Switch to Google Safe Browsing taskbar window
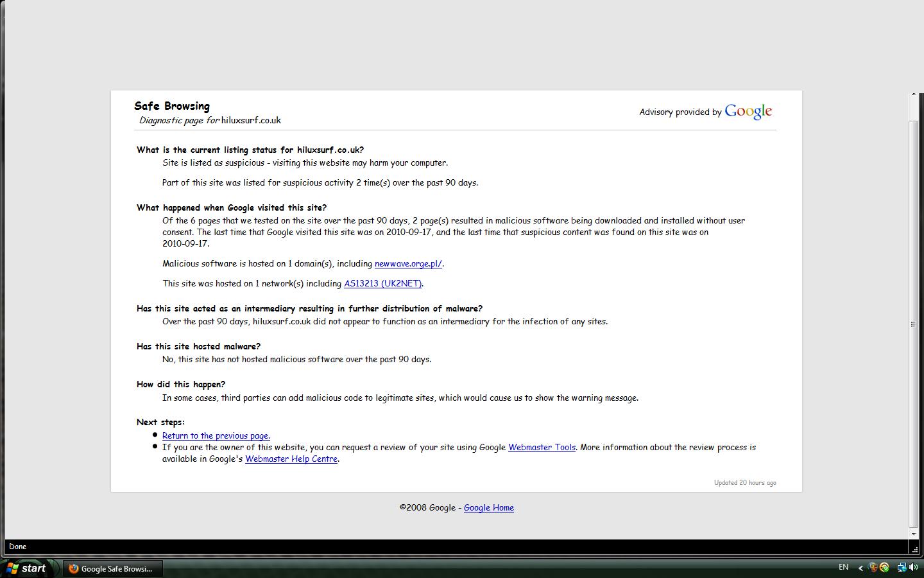Viewport: 924px width, 578px height. coord(112,568)
